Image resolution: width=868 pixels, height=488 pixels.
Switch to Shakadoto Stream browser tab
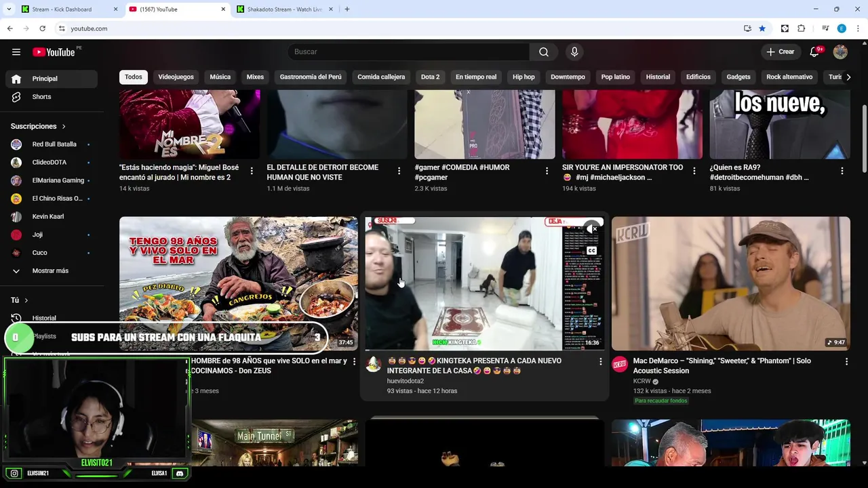coord(285,9)
